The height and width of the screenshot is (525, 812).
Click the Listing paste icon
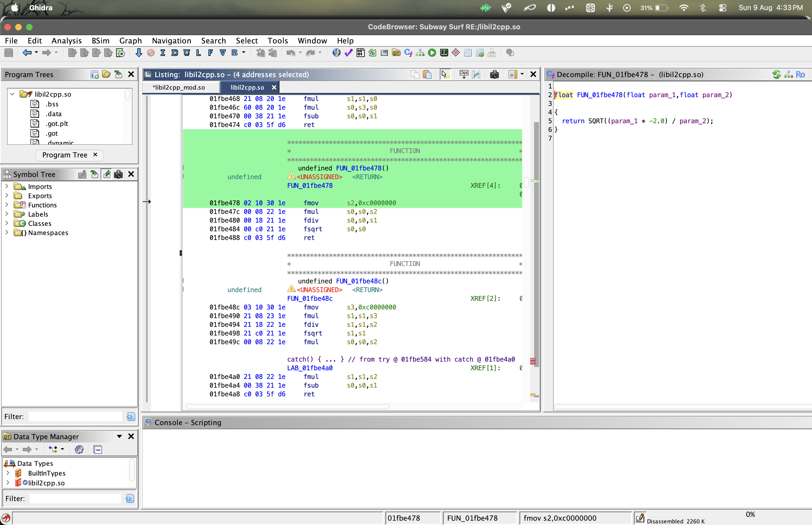click(x=427, y=74)
